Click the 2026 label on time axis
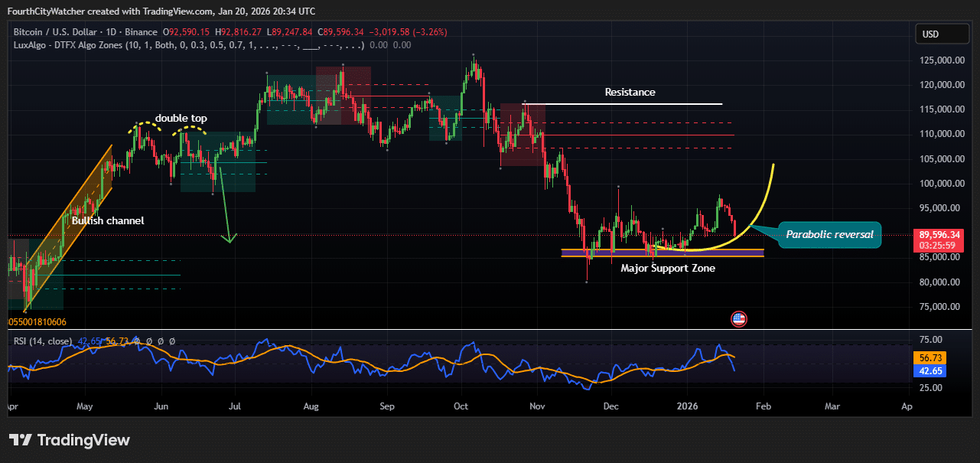Screen dimensions: 980x463 coord(688,406)
